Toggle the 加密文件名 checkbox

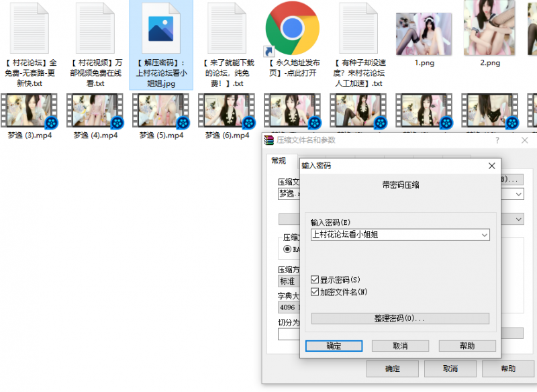pos(315,292)
